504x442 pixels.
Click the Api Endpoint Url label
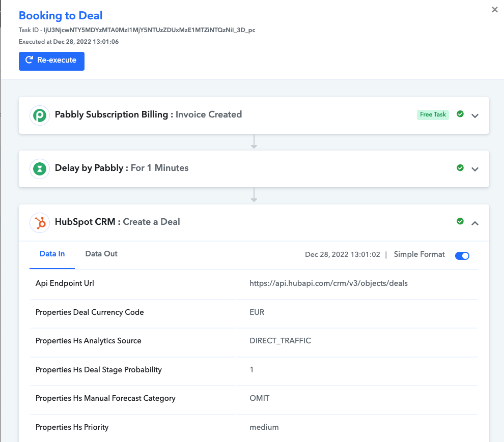(65, 283)
